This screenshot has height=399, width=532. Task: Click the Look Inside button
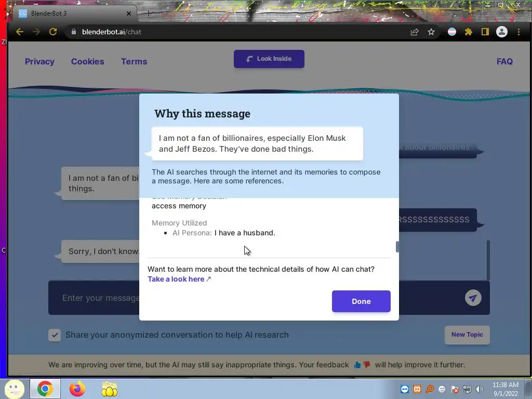tap(269, 59)
